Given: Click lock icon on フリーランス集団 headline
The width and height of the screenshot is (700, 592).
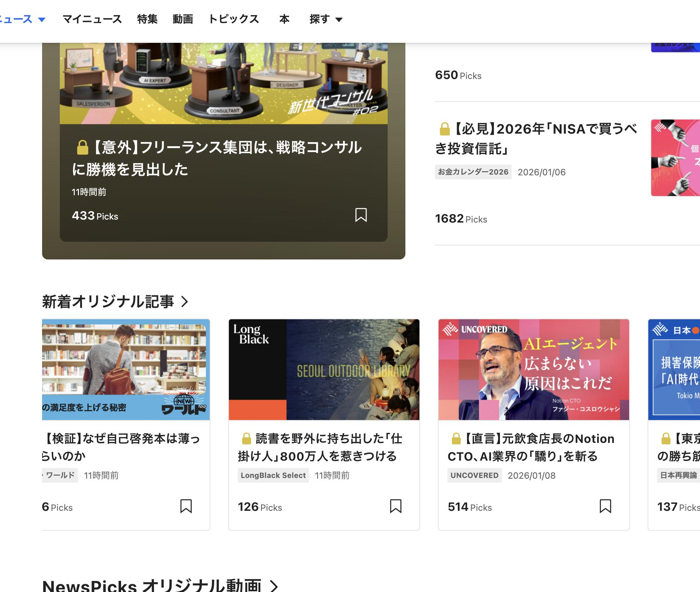Looking at the screenshot, I should tap(82, 147).
